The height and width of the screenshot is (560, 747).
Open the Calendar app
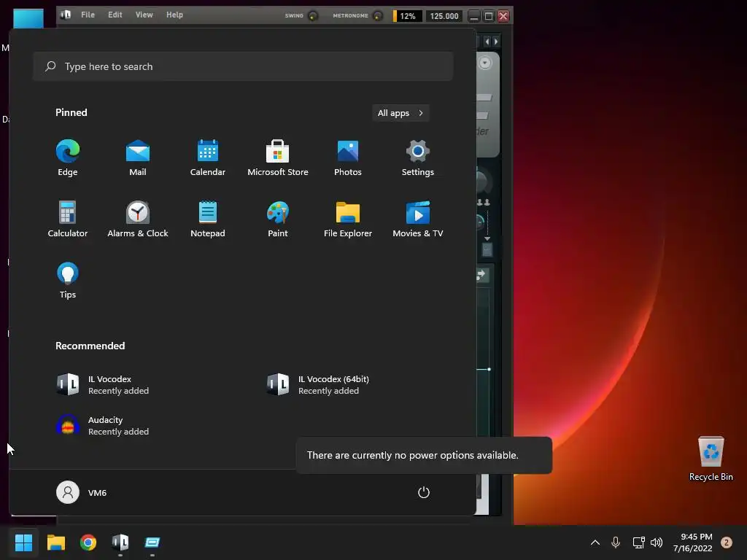pos(208,158)
